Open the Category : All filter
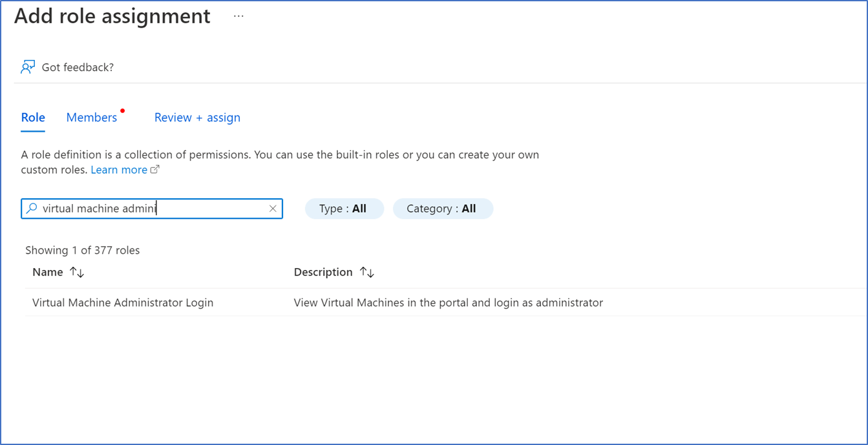The image size is (868, 445). 443,209
